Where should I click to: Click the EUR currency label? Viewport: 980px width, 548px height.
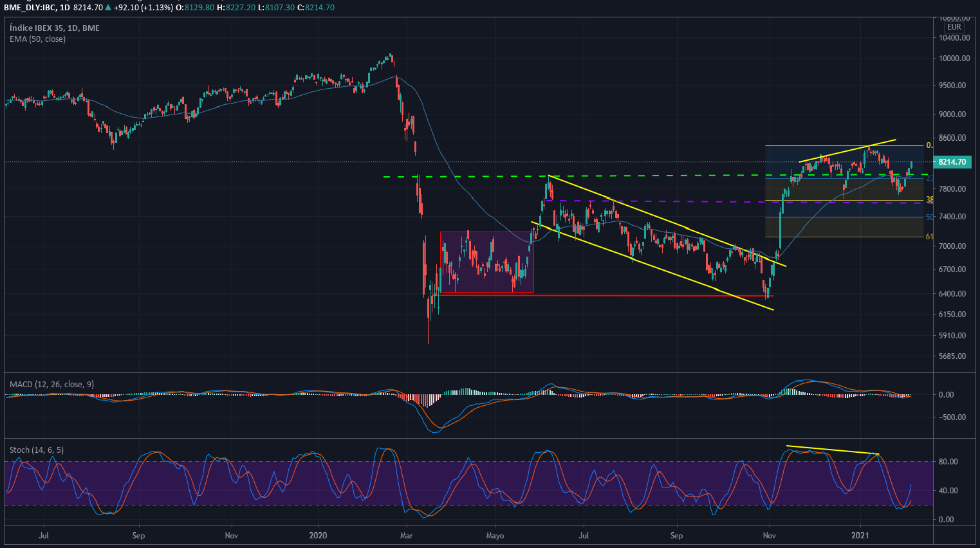(x=954, y=27)
